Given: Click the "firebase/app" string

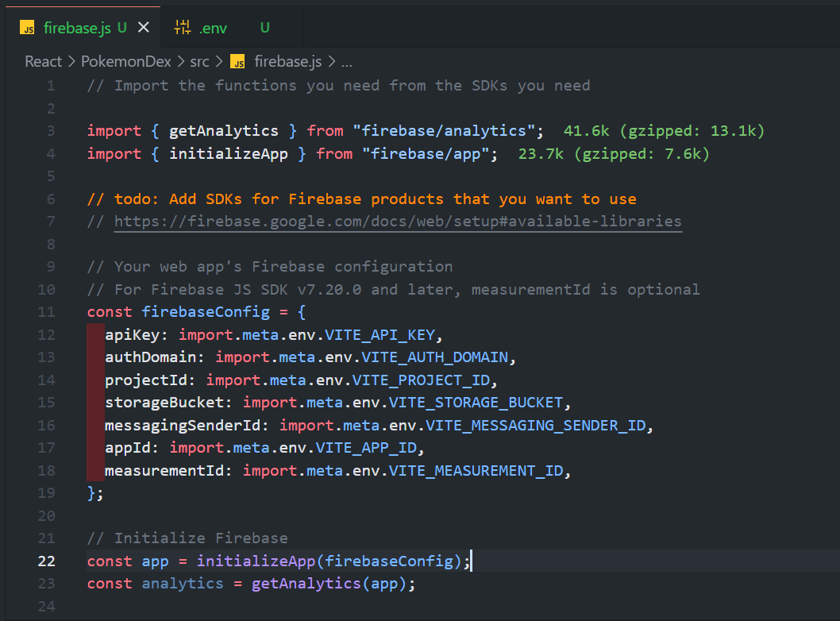Looking at the screenshot, I should tap(426, 154).
